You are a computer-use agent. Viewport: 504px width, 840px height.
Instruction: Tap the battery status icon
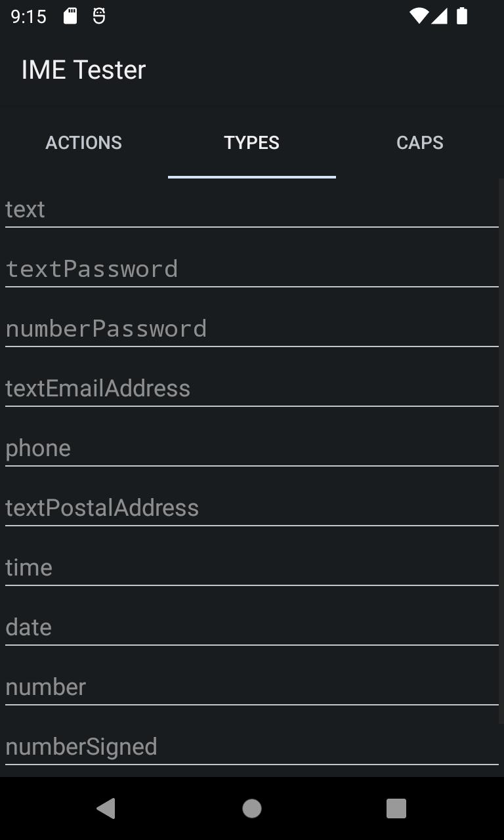click(462, 16)
